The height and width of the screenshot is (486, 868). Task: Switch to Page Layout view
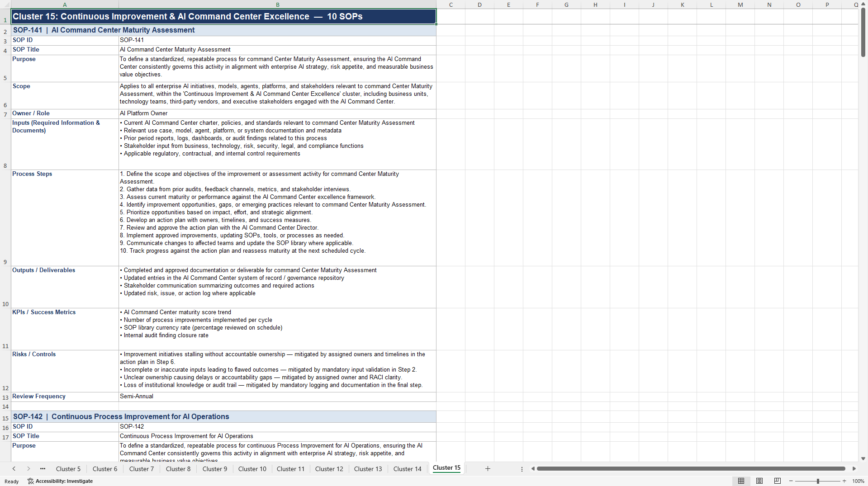(x=759, y=481)
